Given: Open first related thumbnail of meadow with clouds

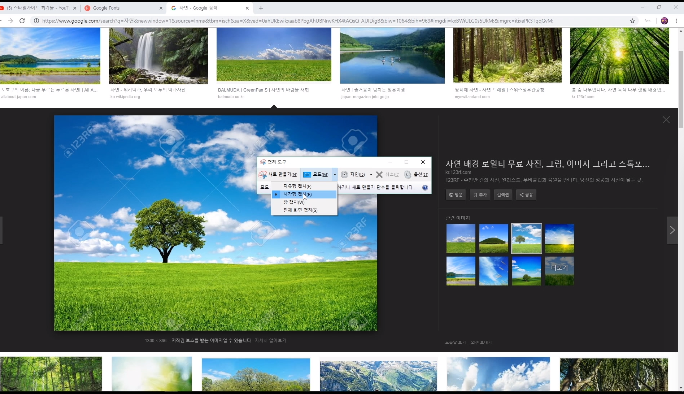Looking at the screenshot, I should click(x=461, y=238).
